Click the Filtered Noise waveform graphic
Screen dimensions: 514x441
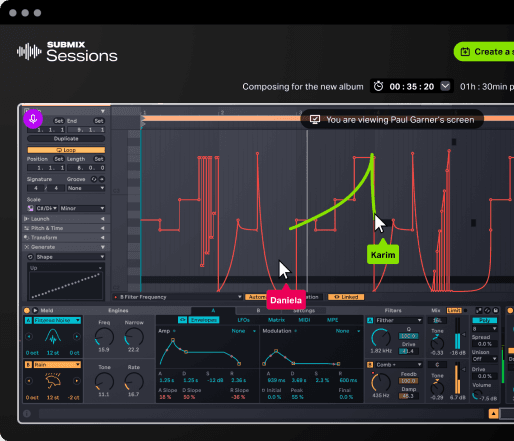(53, 336)
